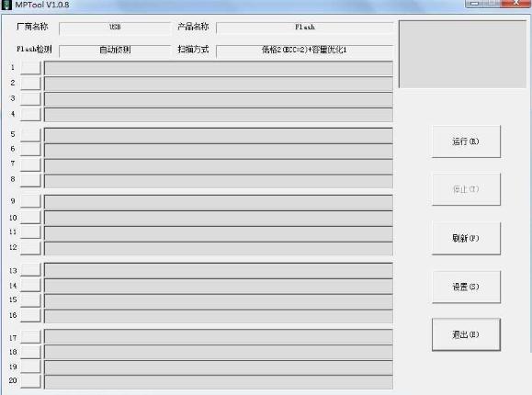This screenshot has height=395, width=532.
Task: Click the progress bar of slot 5
Action: pos(219,135)
